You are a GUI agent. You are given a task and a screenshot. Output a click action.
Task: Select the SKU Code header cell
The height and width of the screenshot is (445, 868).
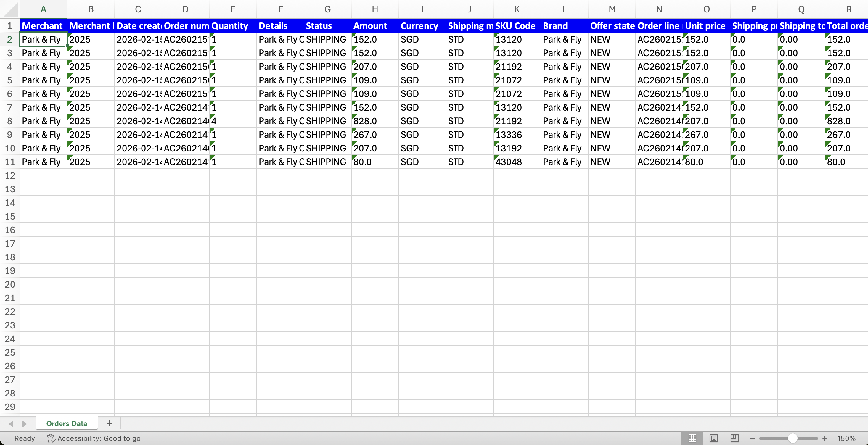517,26
